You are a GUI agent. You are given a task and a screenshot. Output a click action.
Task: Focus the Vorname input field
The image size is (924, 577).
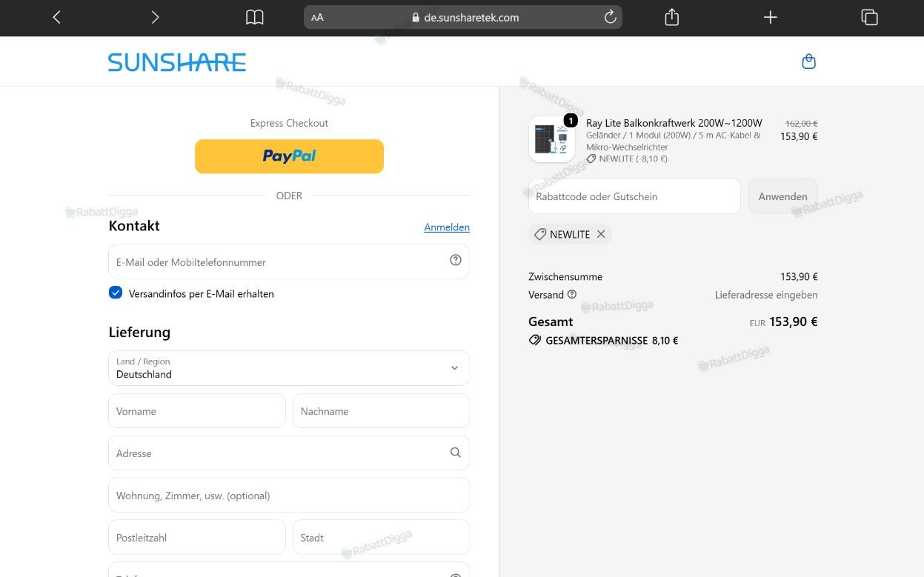pos(197,410)
